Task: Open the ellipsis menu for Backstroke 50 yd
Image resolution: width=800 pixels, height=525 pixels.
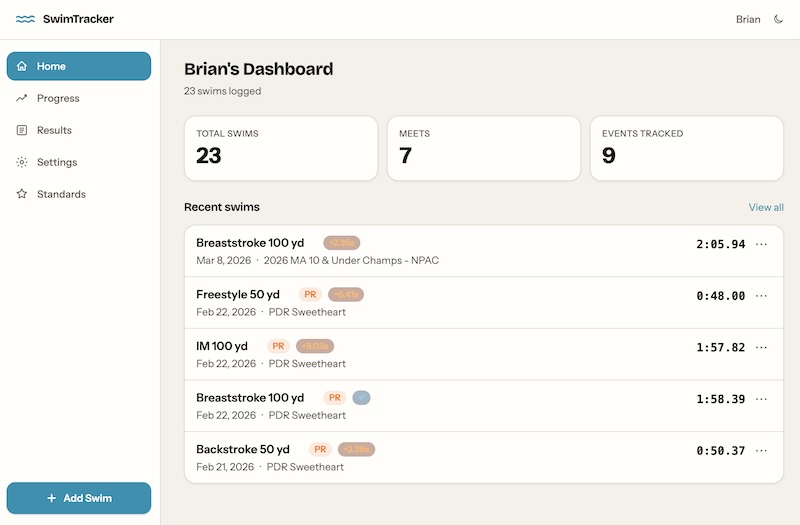Action: [761, 450]
